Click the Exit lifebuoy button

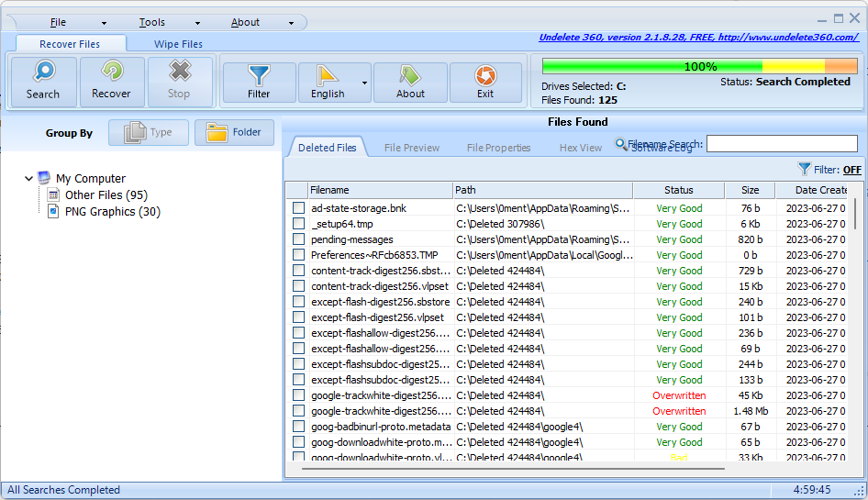click(x=485, y=82)
